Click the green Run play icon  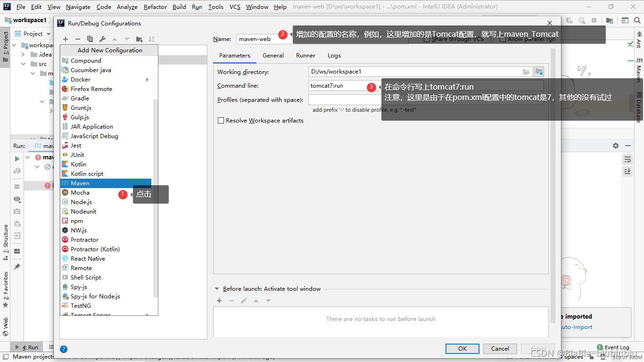coord(17,159)
